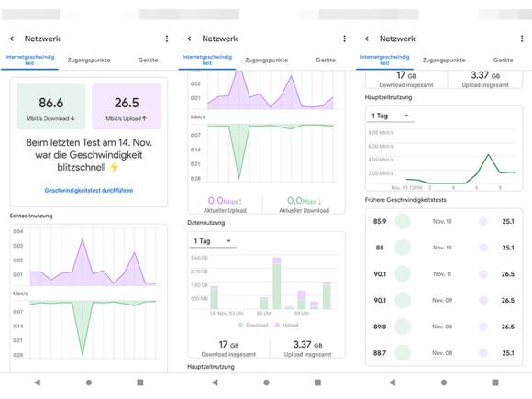This screenshot has height=399, width=532.
Task: Open overflow menu on right Netzwerk screen
Action: (x=522, y=39)
